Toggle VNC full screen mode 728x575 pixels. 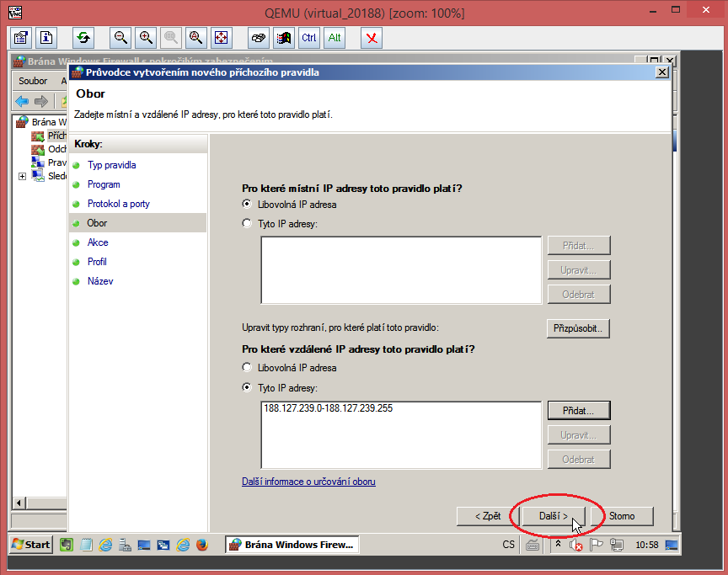221,38
